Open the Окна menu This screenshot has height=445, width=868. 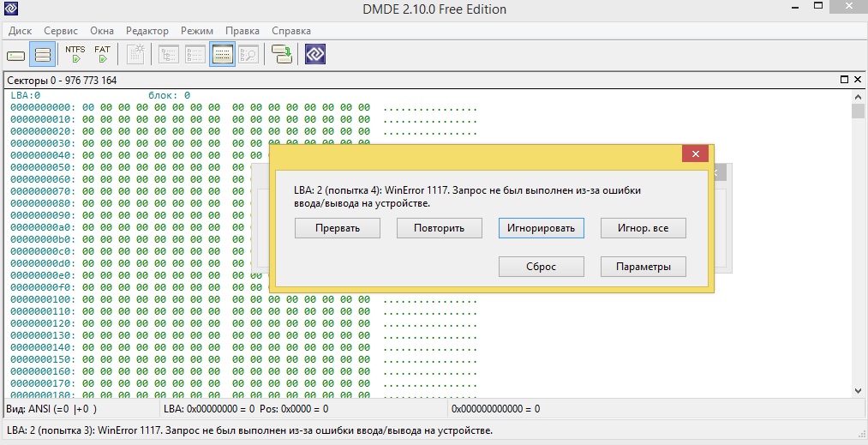pyautogui.click(x=102, y=31)
